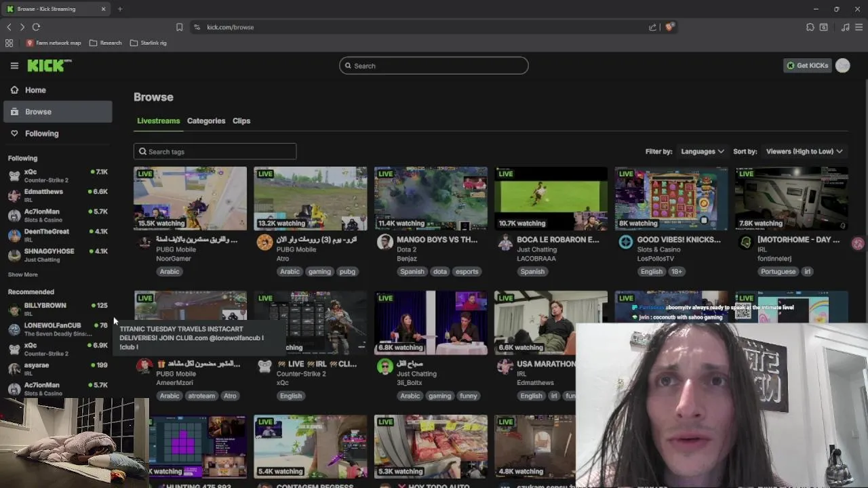Click LosPollosTV channel avatar icon
Screen dimensions: 868x488
[x=626, y=242]
